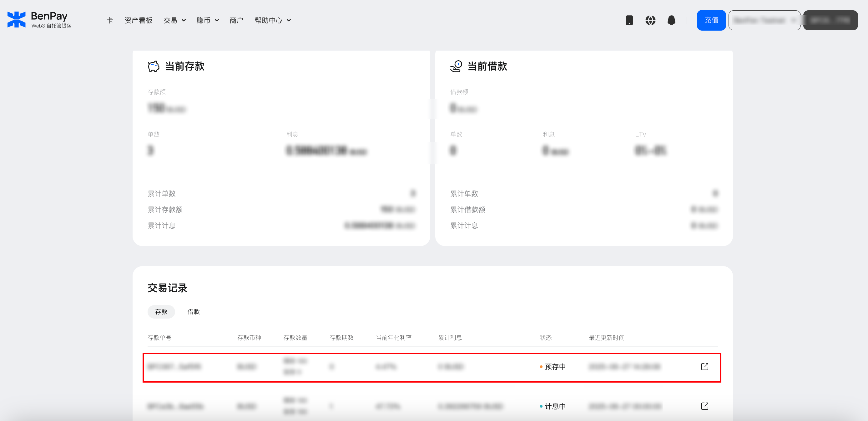Click the 状态 column header

pyautogui.click(x=546, y=338)
